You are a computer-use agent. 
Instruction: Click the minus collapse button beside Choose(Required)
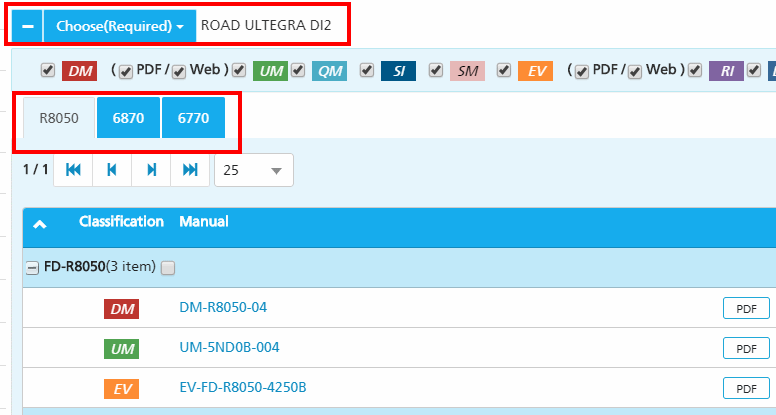pyautogui.click(x=27, y=26)
